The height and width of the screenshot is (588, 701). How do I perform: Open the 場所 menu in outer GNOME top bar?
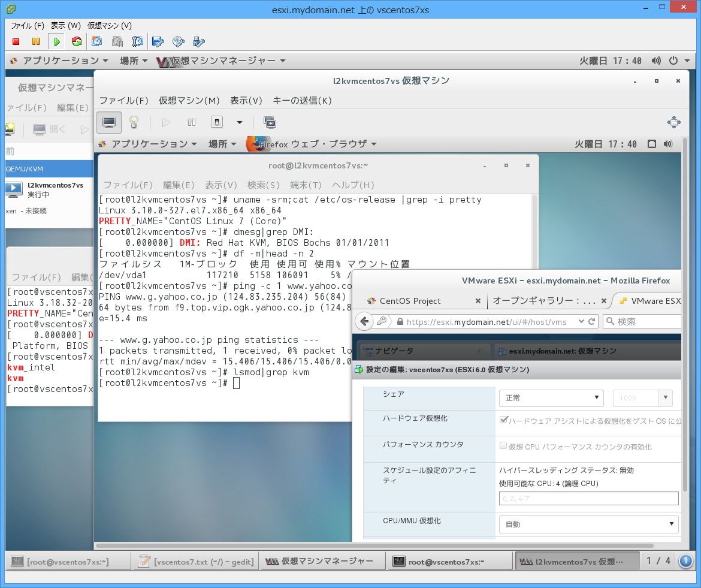[x=133, y=61]
